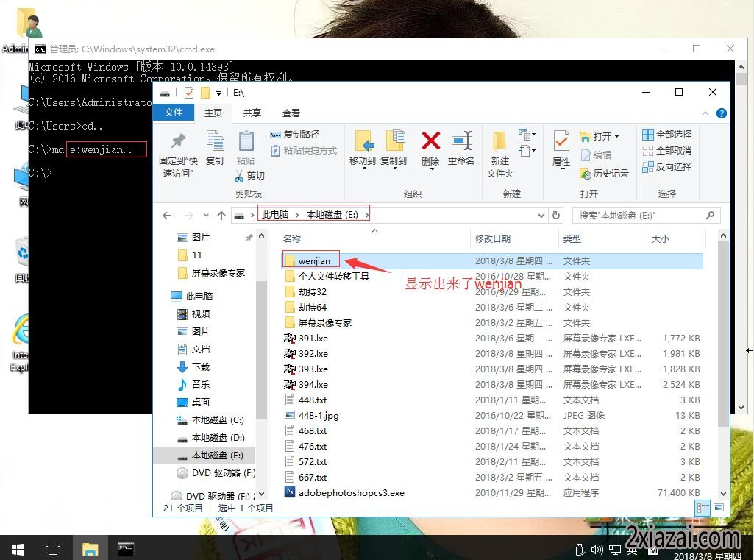Sort files by the 修改日期 column header
Image resolution: width=754 pixels, height=560 pixels.
493,238
